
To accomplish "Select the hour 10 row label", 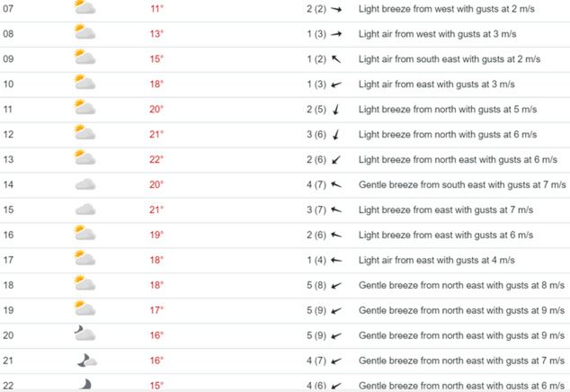I will [9, 85].
